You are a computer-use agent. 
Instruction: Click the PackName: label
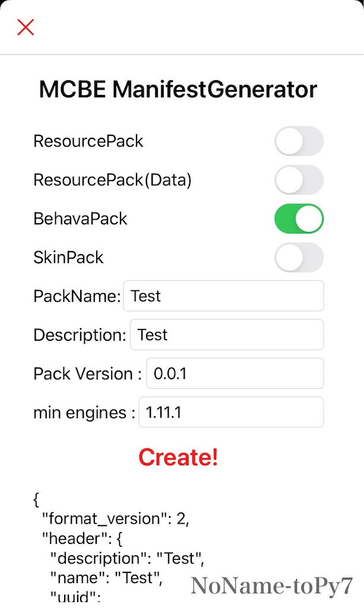coord(77,296)
